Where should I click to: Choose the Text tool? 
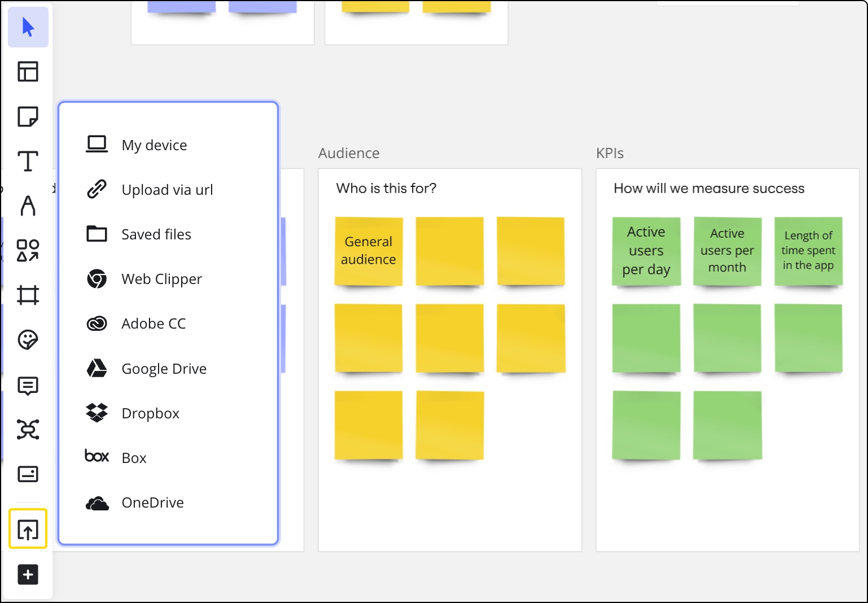tap(28, 161)
